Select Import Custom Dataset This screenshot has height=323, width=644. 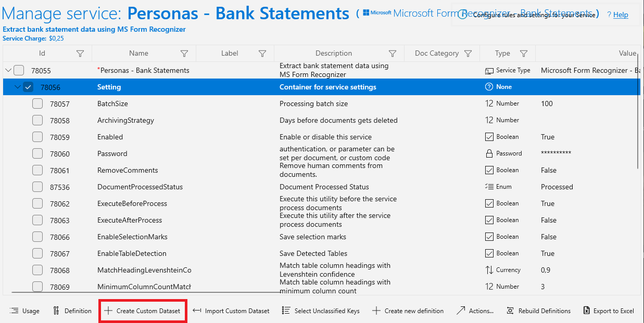(x=231, y=311)
